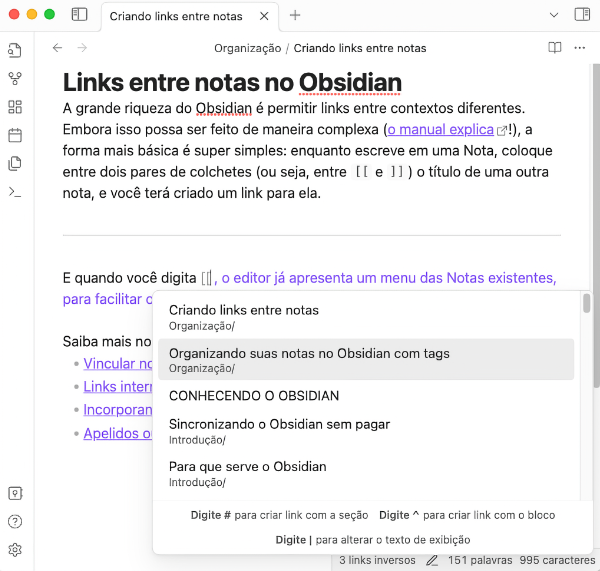600x571 pixels.
Task: Click the breadcrumb title 'Criando links entre notas'
Action: click(x=360, y=48)
